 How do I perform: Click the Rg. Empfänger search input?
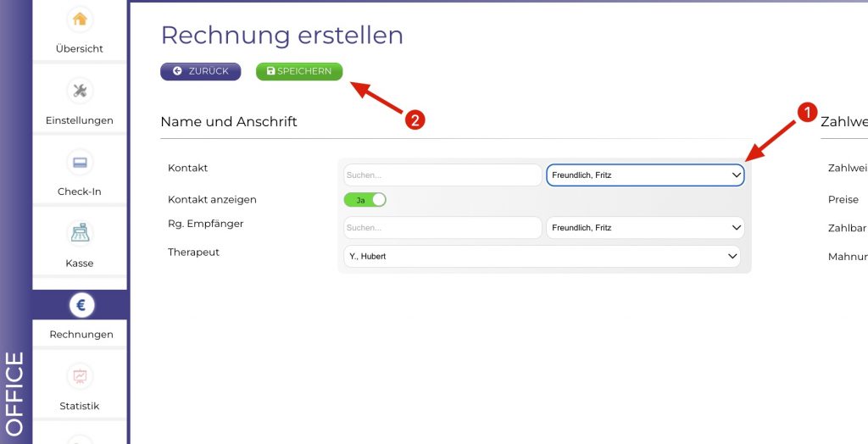click(x=442, y=228)
